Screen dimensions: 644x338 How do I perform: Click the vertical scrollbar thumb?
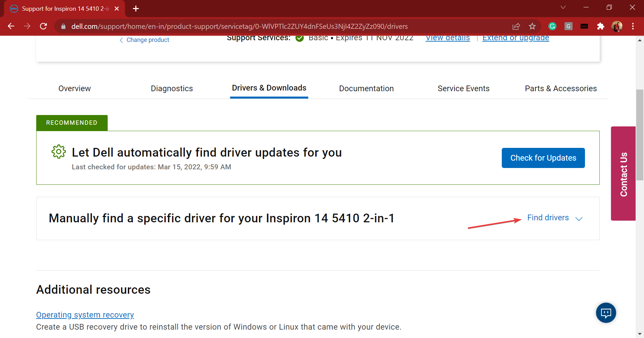point(640,135)
